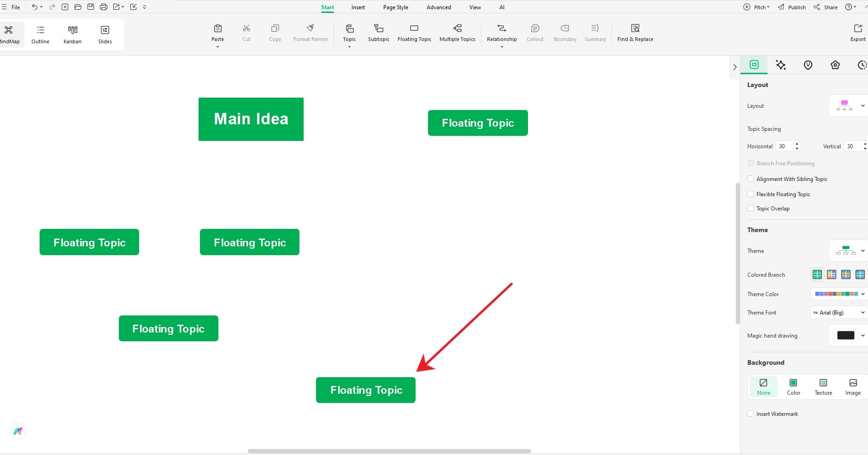
Task: Activate the Format Painter tool
Action: tap(311, 33)
